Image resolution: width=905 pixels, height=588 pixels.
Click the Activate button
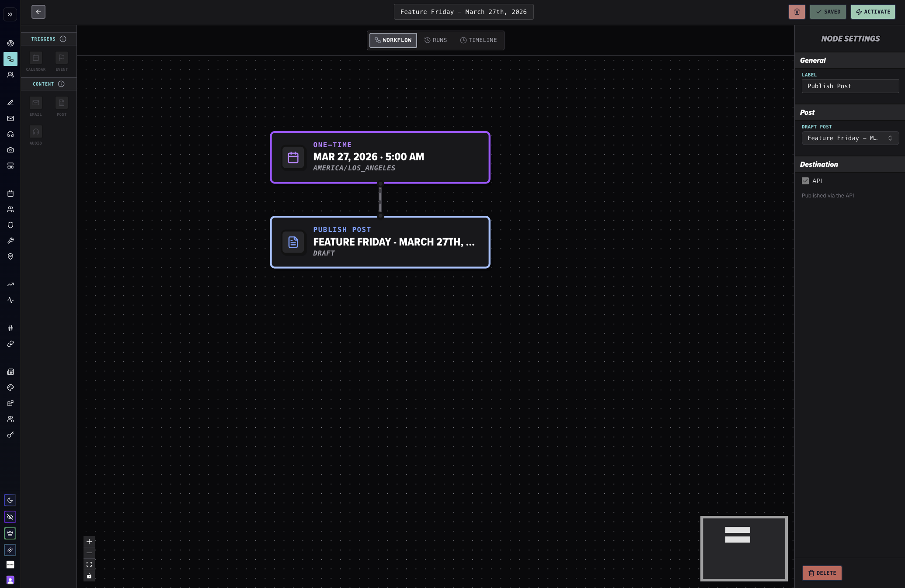pyautogui.click(x=873, y=12)
